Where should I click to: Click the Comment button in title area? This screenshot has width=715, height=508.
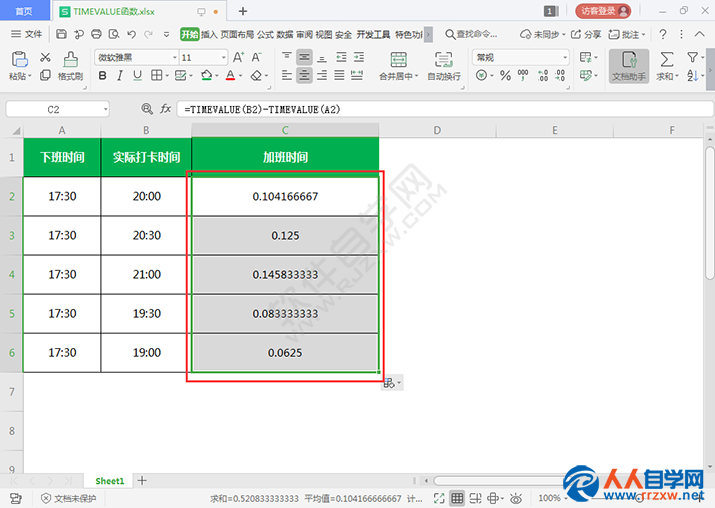(627, 34)
